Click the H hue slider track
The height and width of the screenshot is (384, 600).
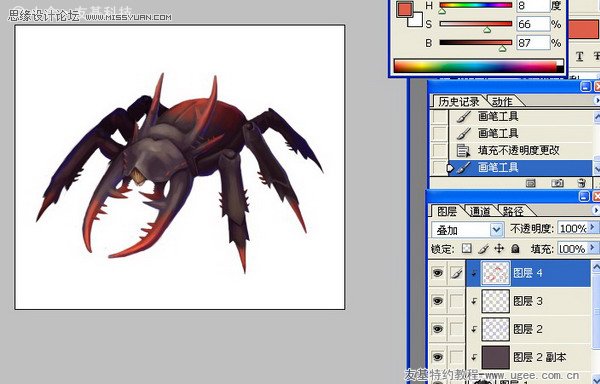click(x=476, y=5)
